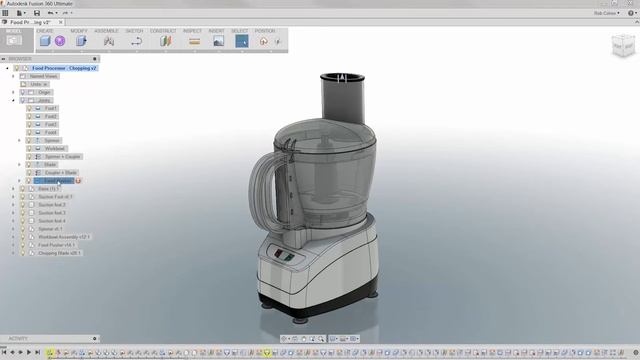Expand the Blade joint node
Screen dimensions: 640x360
20,164
